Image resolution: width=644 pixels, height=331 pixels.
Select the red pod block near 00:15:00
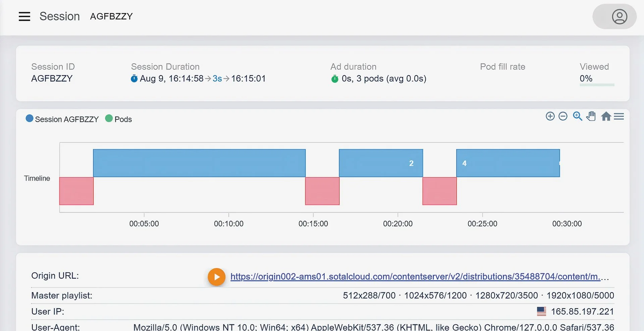tap(322, 191)
